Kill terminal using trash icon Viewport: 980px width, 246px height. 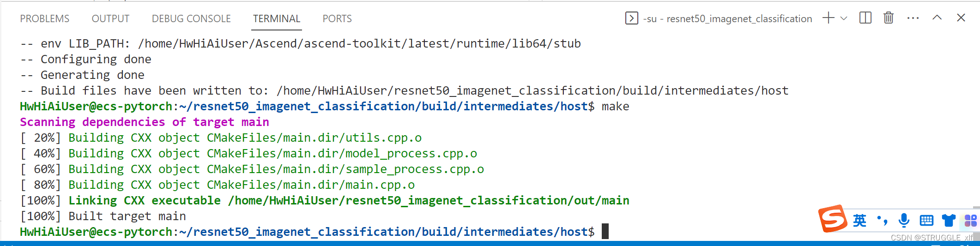pos(888,18)
